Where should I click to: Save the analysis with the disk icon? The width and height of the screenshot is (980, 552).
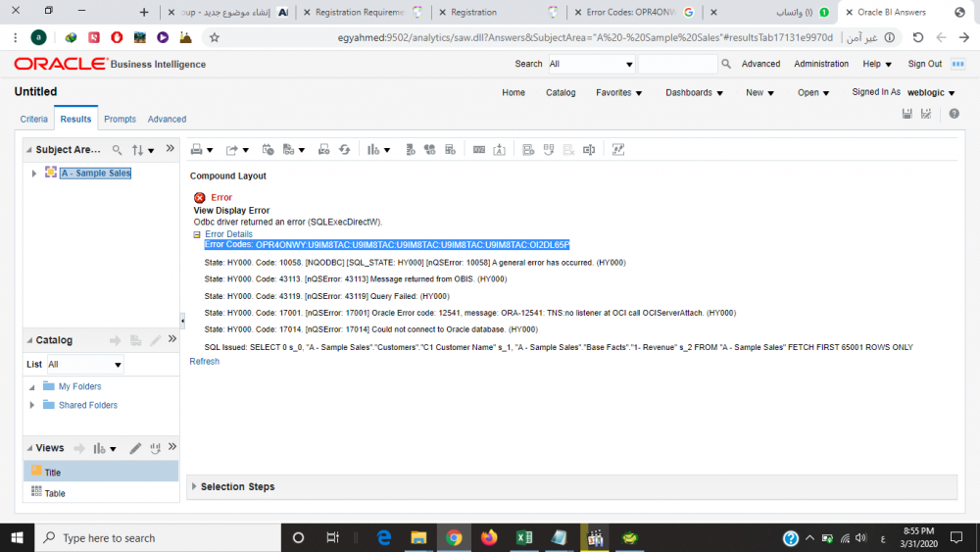[x=906, y=114]
